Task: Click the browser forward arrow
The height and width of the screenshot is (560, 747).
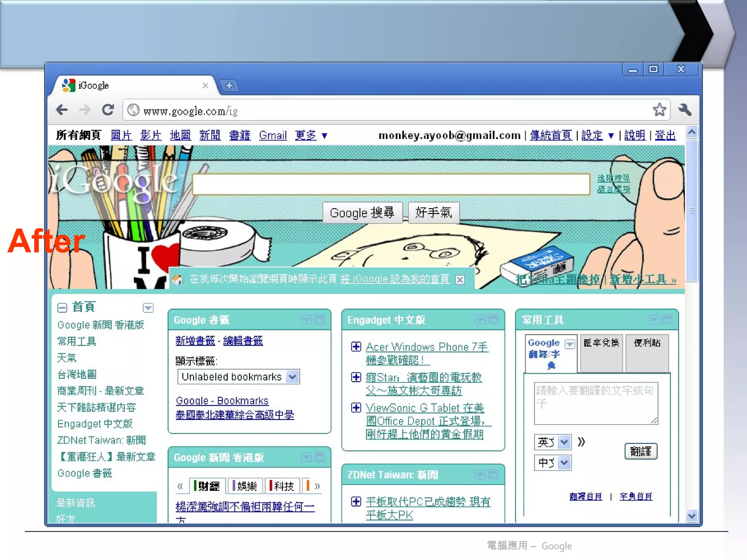Action: (85, 110)
